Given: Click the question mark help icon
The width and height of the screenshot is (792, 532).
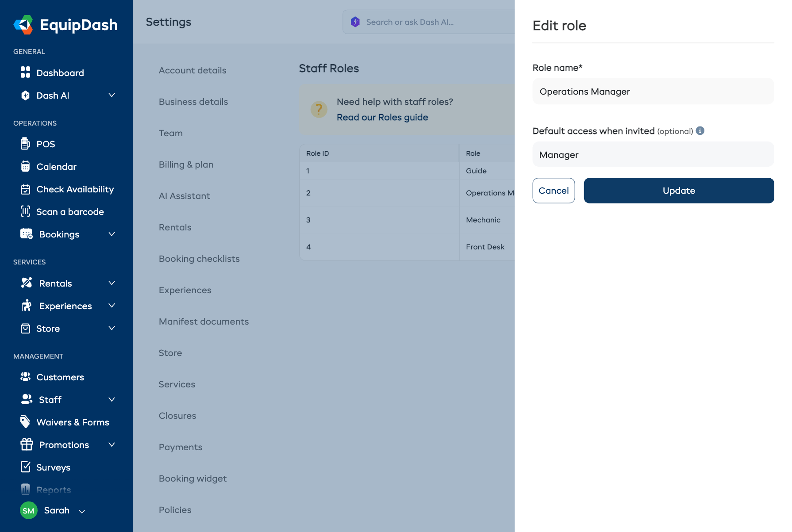Looking at the screenshot, I should [319, 109].
